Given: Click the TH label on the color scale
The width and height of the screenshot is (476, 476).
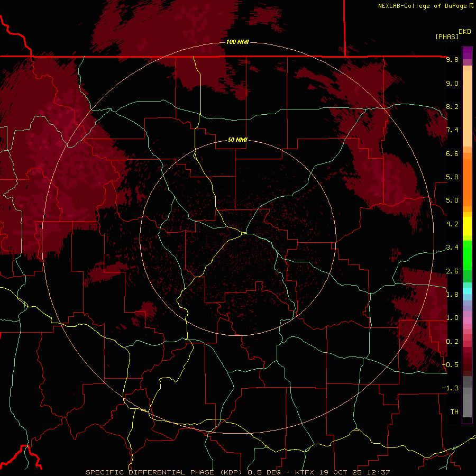Looking at the screenshot, I should pyautogui.click(x=454, y=412).
